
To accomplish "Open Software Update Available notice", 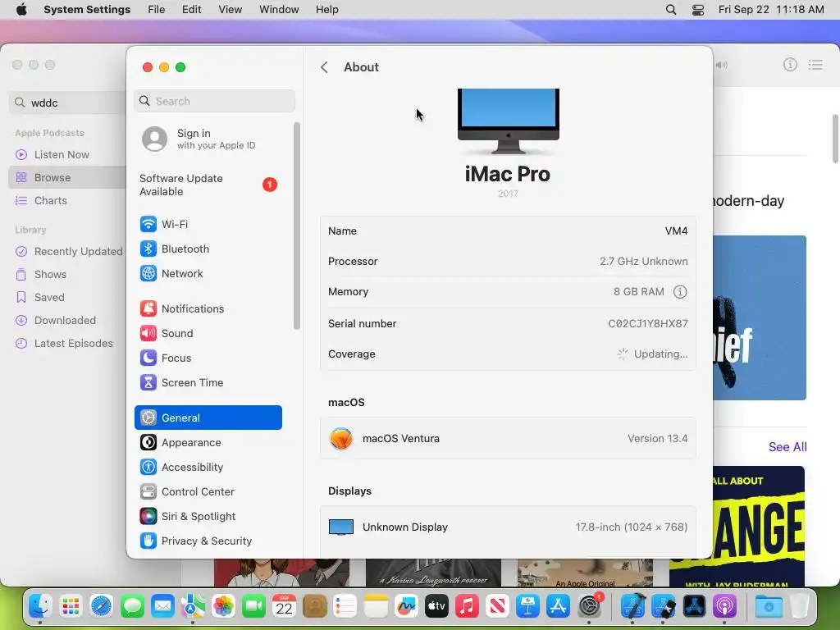I will click(x=208, y=185).
